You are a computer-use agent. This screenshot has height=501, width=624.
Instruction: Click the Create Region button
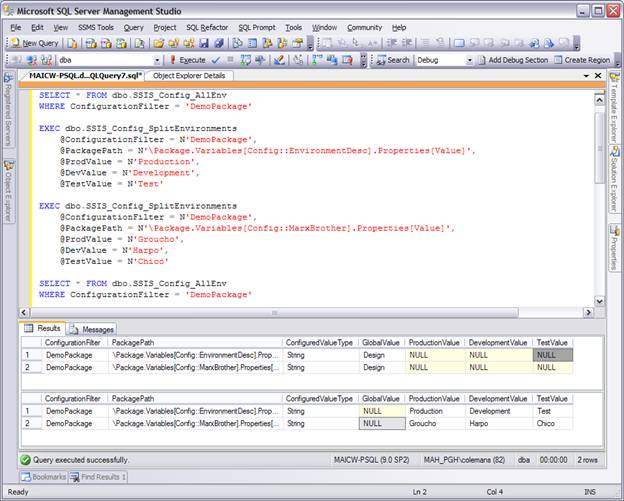[582, 60]
